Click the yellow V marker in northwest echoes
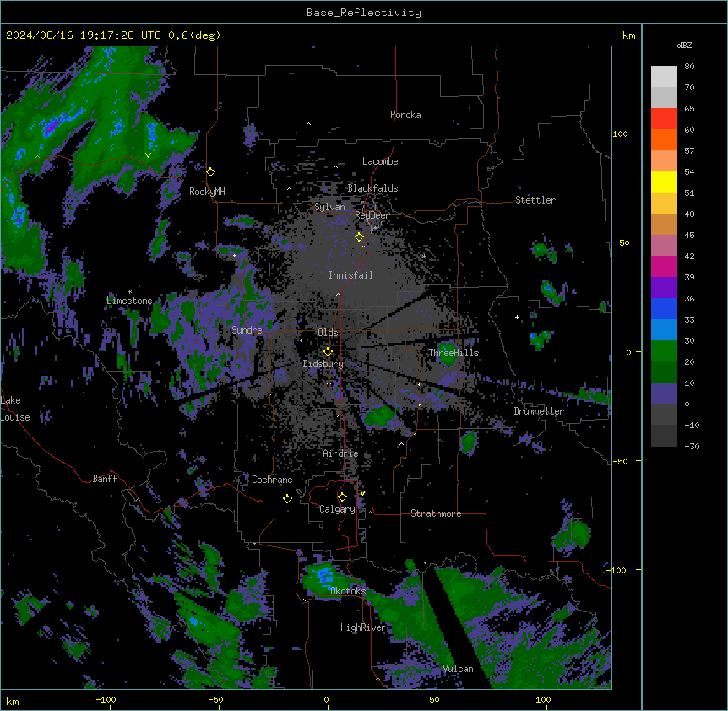The image size is (728, 711). pos(148,155)
